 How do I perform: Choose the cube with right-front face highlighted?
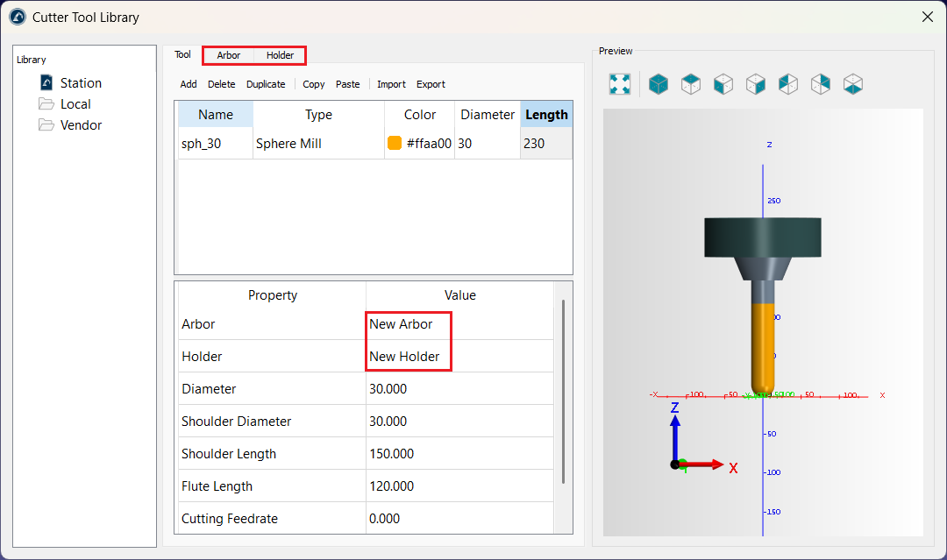[x=756, y=84]
